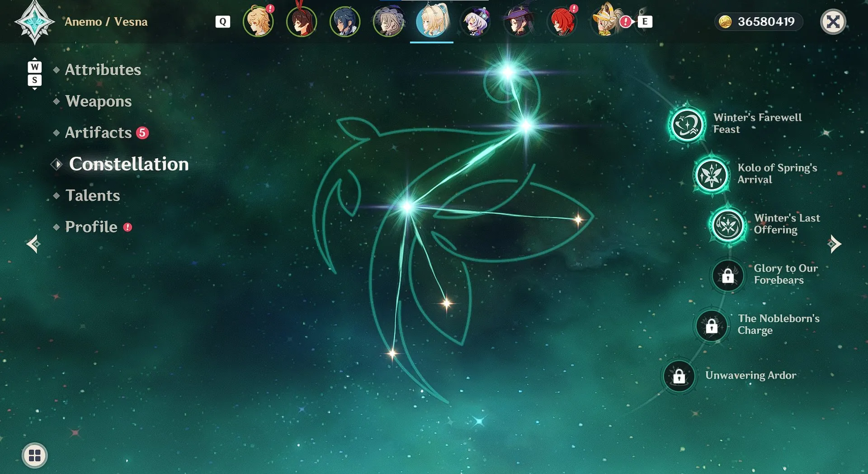
Task: Select the currently highlighted blonde character portrait
Action: tap(432, 21)
